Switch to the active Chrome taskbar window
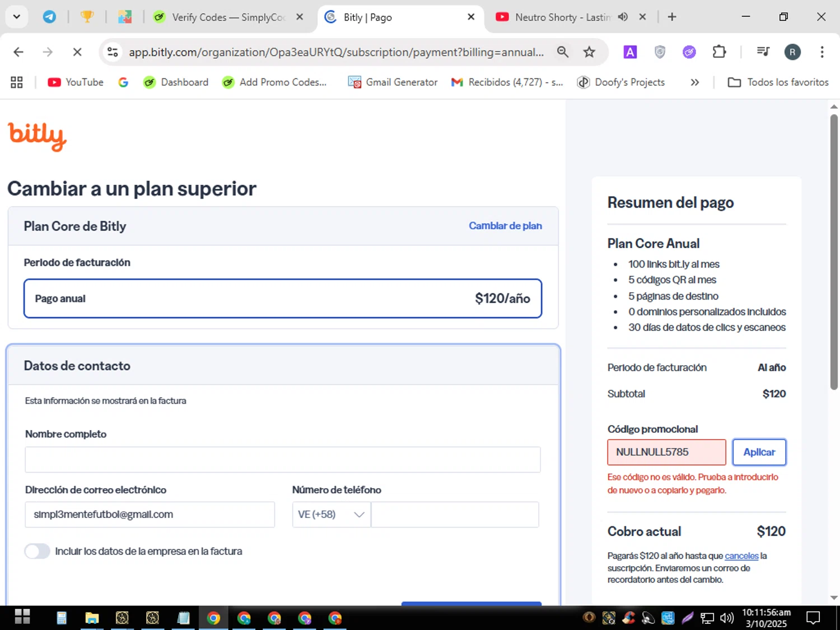 click(213, 618)
